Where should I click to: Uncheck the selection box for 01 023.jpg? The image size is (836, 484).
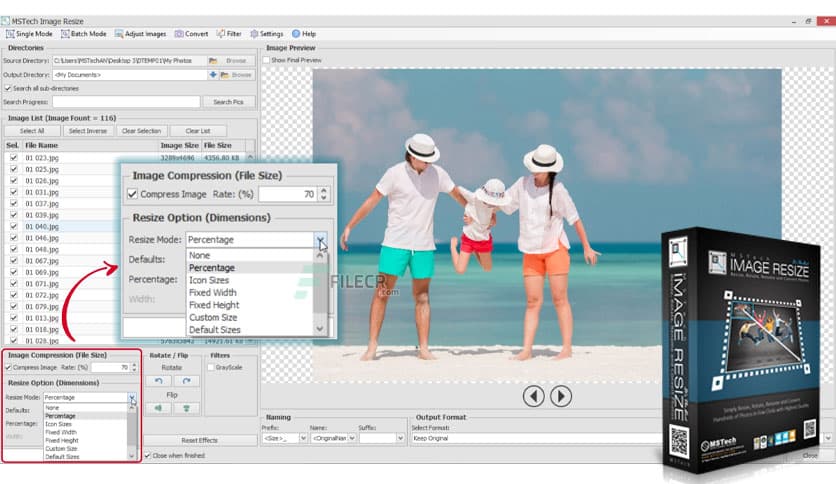(x=13, y=158)
